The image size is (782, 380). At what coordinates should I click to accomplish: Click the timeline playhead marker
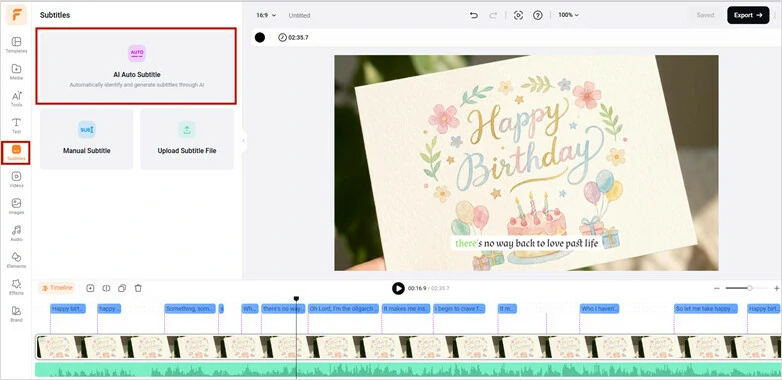pos(296,299)
